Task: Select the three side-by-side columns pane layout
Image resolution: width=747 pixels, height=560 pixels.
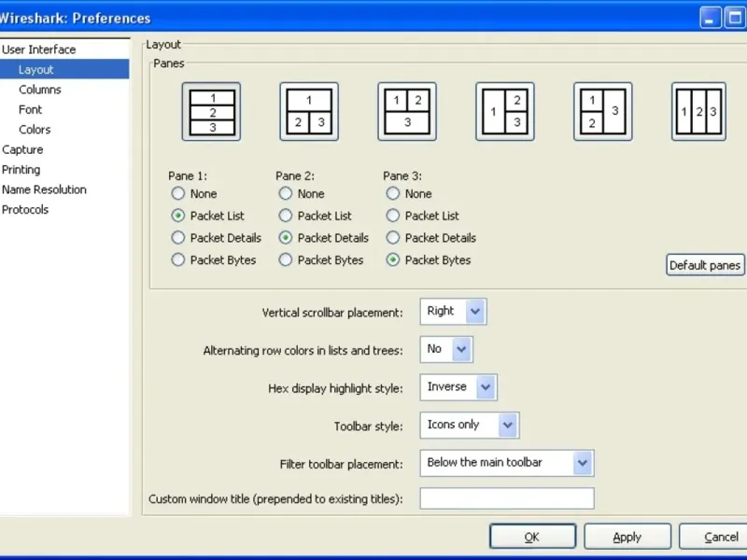Action: [698, 112]
